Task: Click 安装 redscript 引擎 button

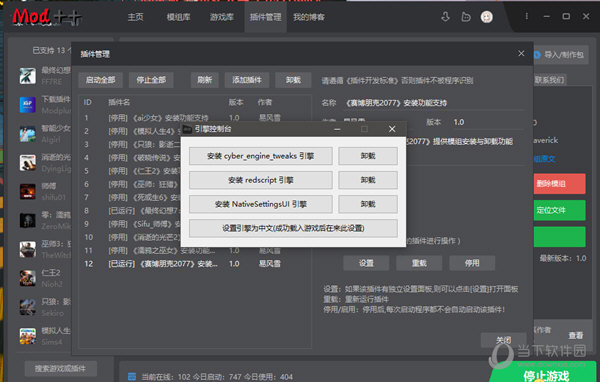Action: coord(261,180)
